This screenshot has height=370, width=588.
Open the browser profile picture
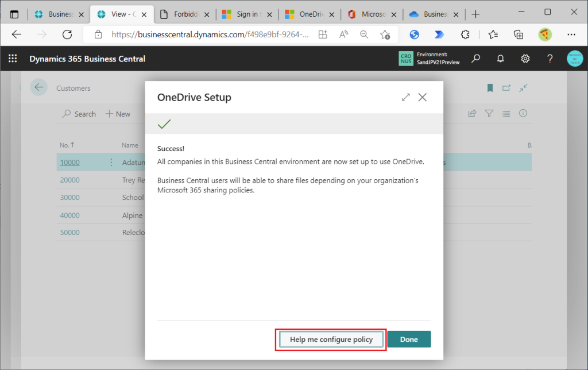545,34
